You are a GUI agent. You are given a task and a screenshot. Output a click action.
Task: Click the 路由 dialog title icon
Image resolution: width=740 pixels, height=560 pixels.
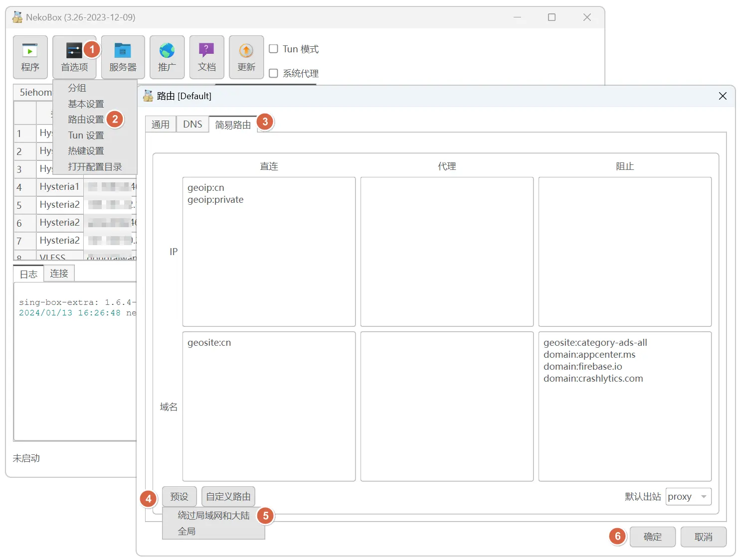point(148,96)
